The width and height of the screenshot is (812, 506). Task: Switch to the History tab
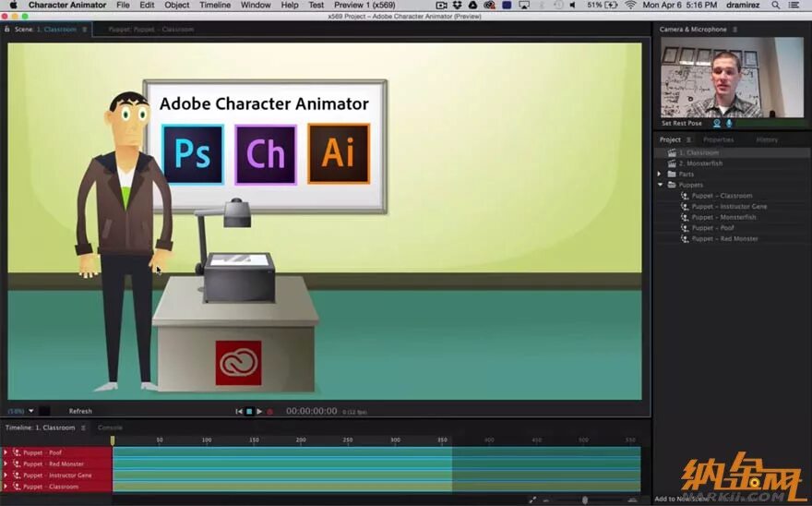[767, 140]
